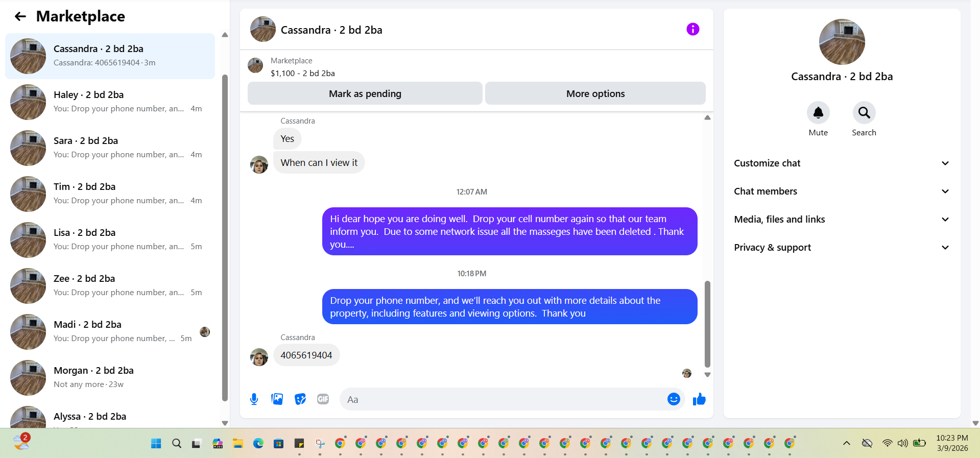
Task: Search in conversation with magnifier icon
Action: pyautogui.click(x=864, y=113)
